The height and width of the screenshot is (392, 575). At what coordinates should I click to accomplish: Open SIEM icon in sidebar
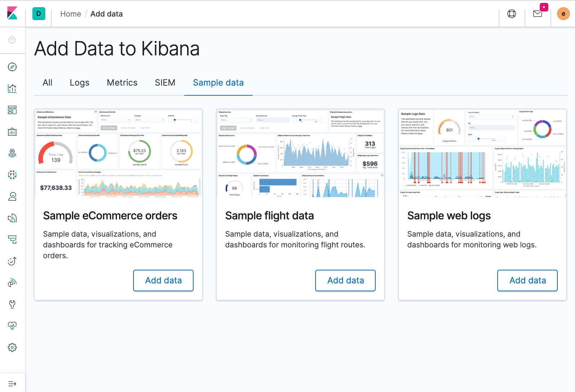pos(12,283)
